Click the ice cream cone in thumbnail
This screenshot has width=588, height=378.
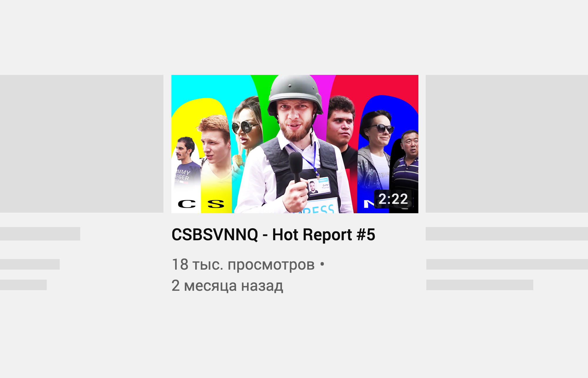(x=238, y=162)
